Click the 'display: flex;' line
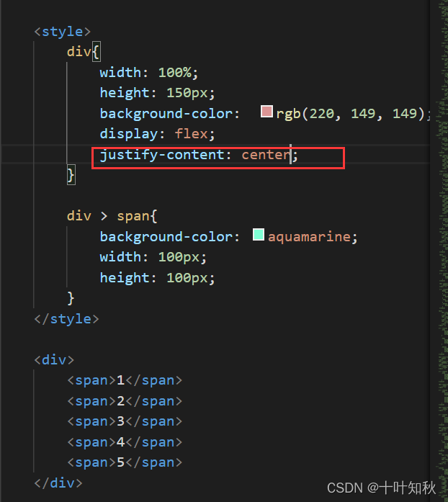Screen dimensions: 448x502 pyautogui.click(x=157, y=134)
